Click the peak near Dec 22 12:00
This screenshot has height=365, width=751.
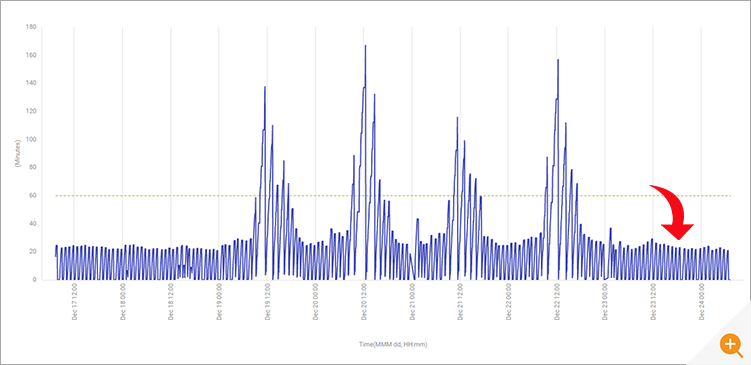pos(558,60)
